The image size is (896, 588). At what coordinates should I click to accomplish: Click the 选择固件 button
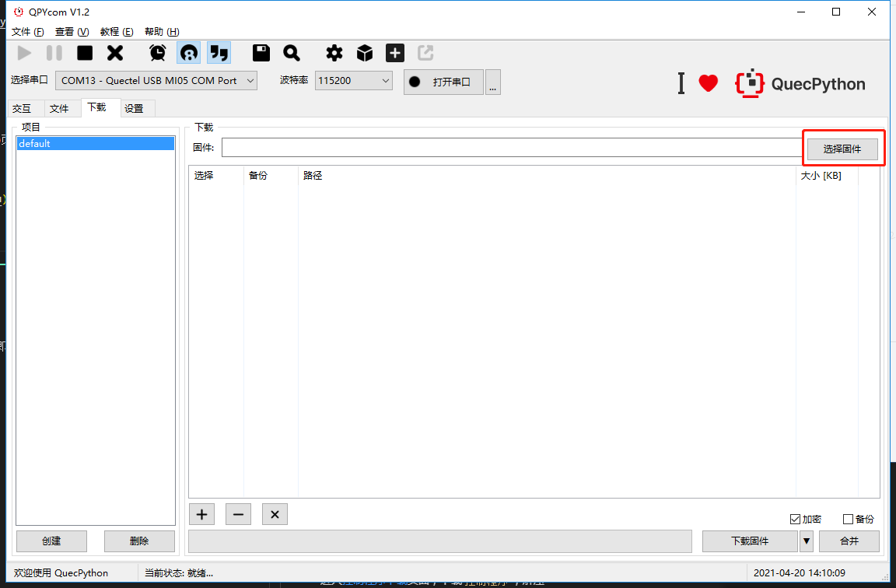coord(842,149)
